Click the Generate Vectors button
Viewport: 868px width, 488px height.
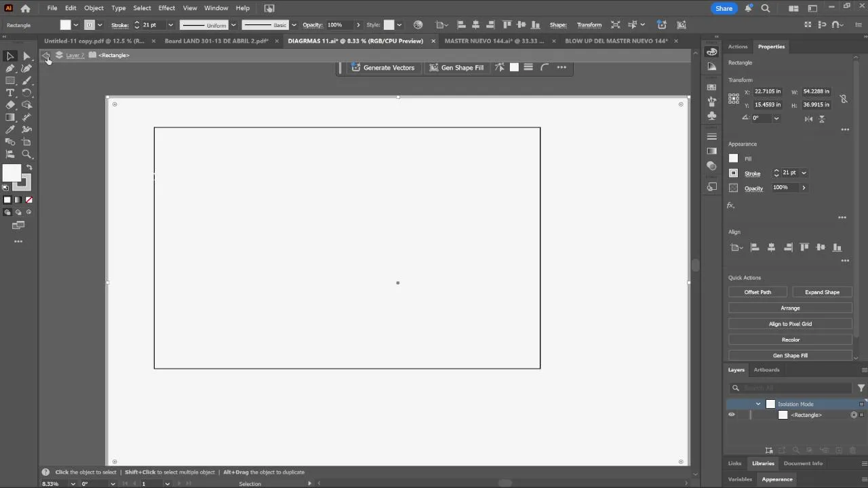pos(382,68)
